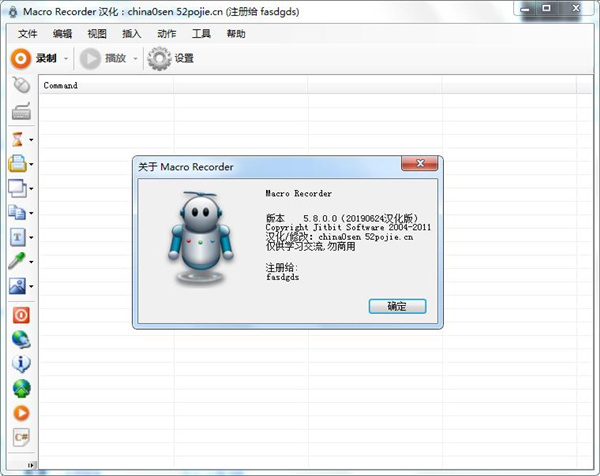This screenshot has height=476, width=600.
Task: Click the app icon in the title bar
Action: click(13, 12)
